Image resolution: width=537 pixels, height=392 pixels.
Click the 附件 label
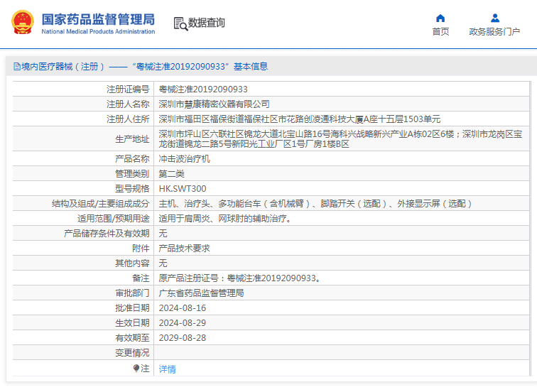click(141, 249)
